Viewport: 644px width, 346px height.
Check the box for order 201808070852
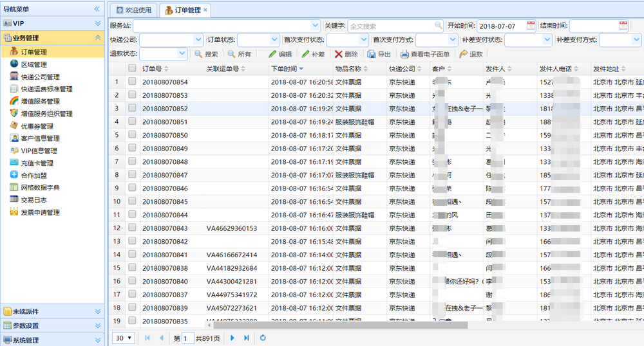[132, 108]
